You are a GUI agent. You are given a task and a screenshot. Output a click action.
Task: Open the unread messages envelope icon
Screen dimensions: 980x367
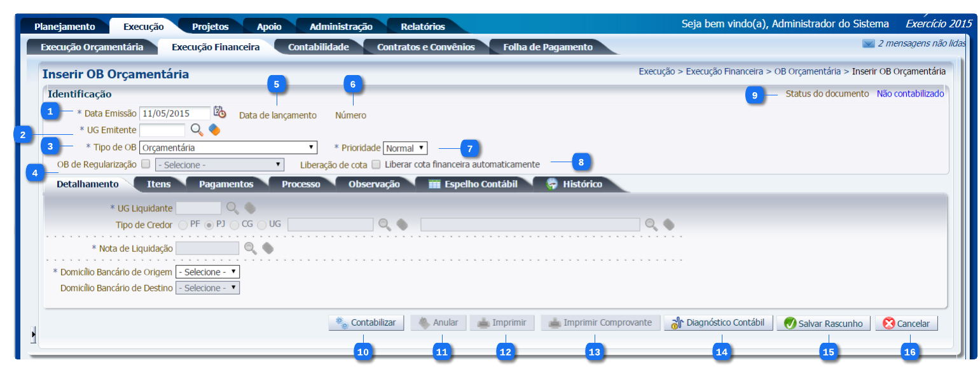coord(868,44)
